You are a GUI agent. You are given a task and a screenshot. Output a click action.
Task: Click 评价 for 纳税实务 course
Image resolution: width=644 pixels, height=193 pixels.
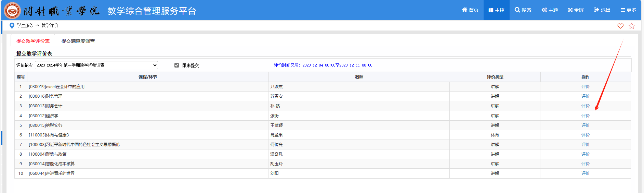[586, 125]
